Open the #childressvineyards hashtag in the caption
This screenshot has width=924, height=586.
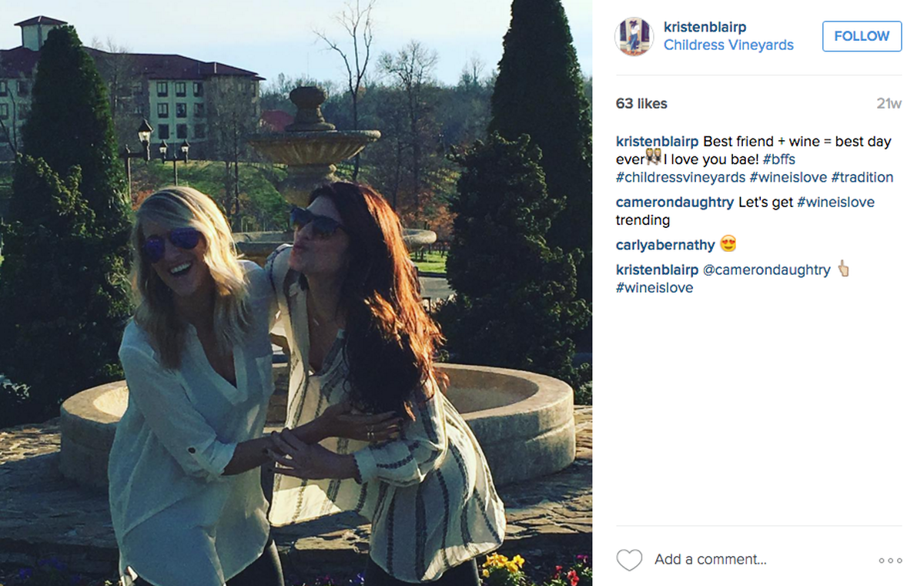(681, 177)
